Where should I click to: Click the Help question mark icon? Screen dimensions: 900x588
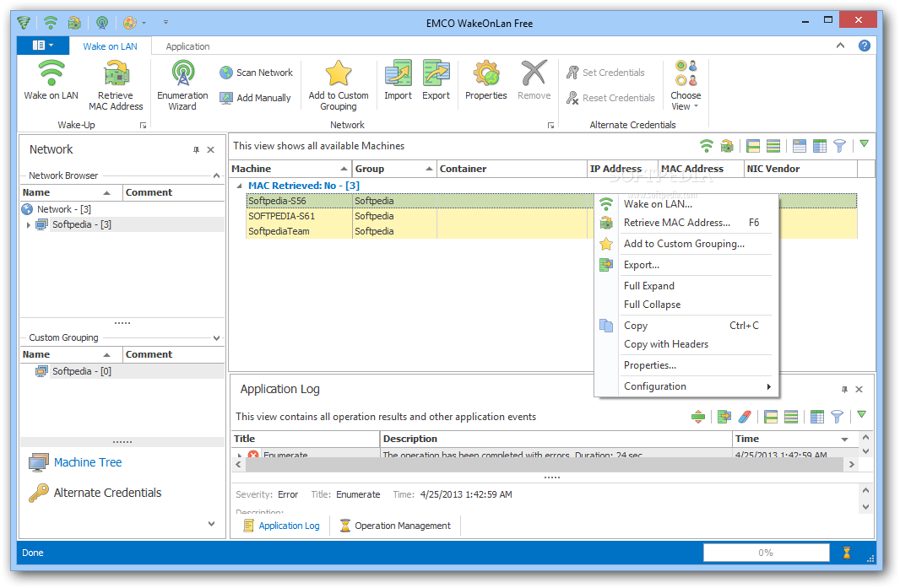coord(864,46)
